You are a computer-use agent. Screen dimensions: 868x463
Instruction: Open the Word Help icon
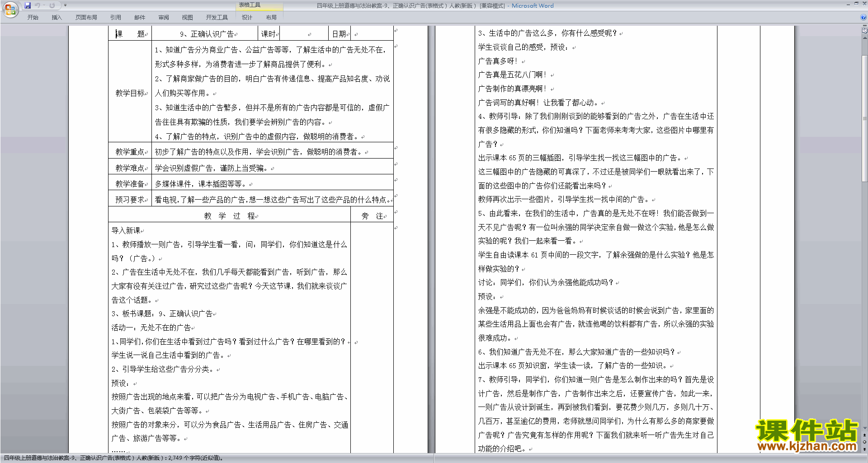[863, 17]
